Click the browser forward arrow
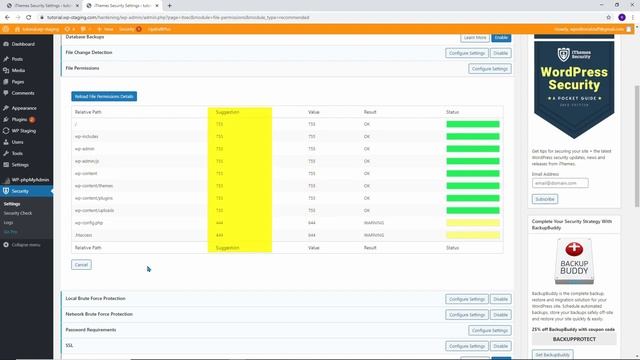This screenshot has width=640, height=360. point(18,18)
